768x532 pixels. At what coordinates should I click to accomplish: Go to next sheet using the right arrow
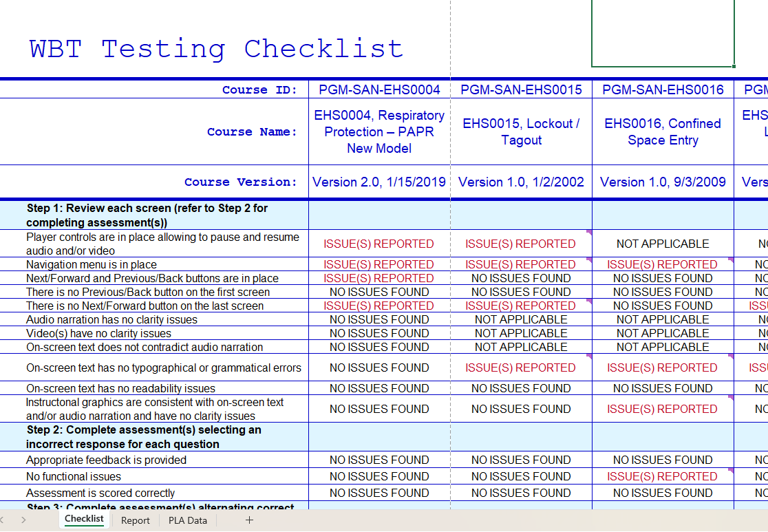click(x=23, y=520)
